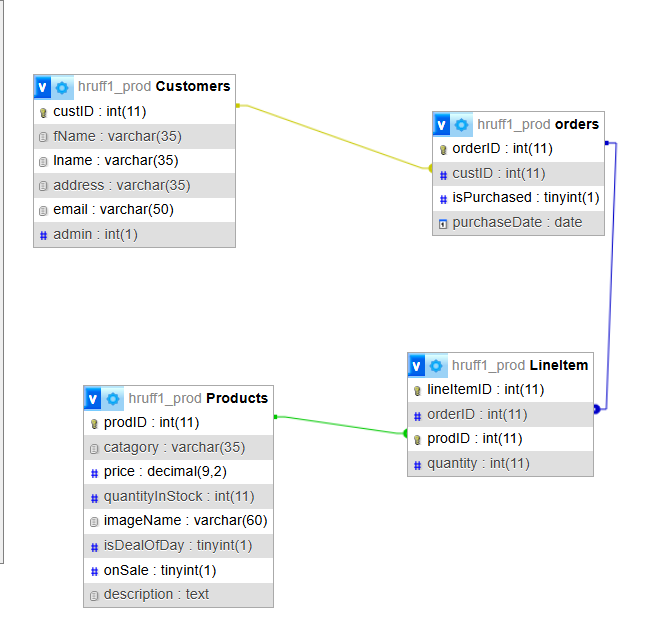
Task: Collapse the orders table with its V toggle
Action: (441, 125)
